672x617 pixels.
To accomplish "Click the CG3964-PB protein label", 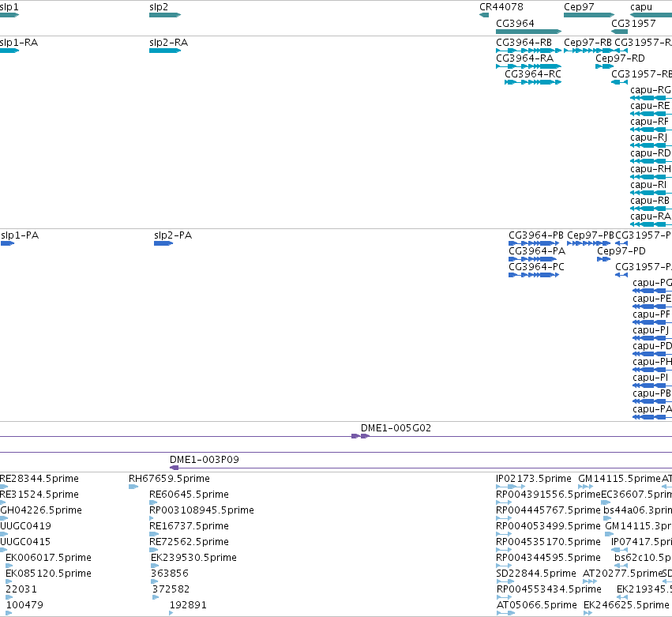I will point(536,235).
